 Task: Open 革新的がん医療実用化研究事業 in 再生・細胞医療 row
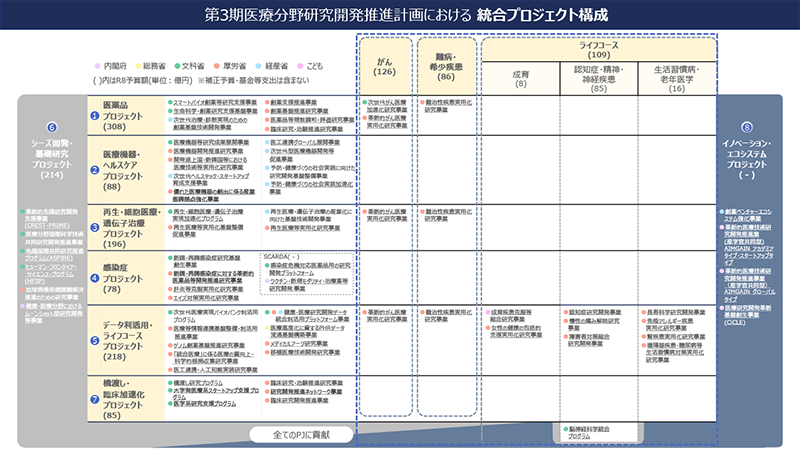387,215
